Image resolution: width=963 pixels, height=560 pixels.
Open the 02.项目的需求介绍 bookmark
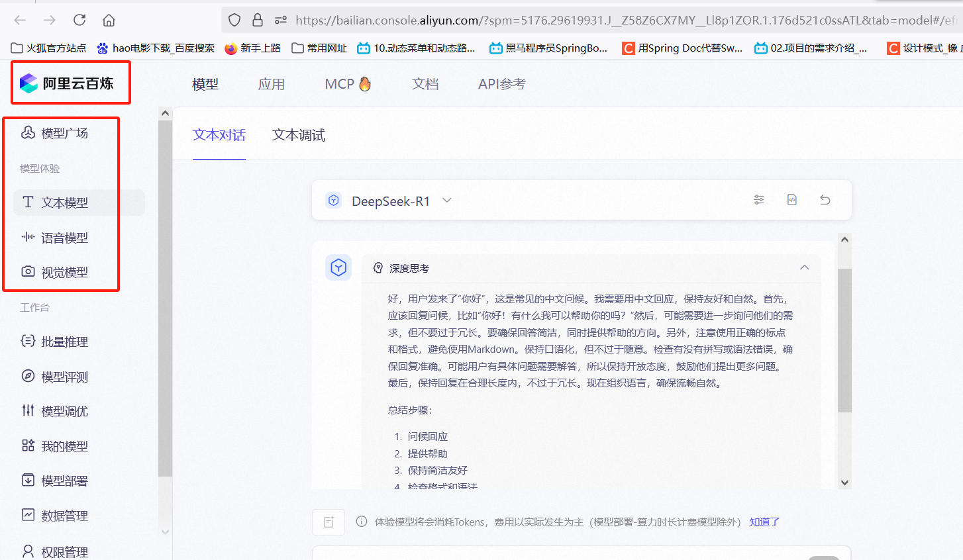coord(811,48)
